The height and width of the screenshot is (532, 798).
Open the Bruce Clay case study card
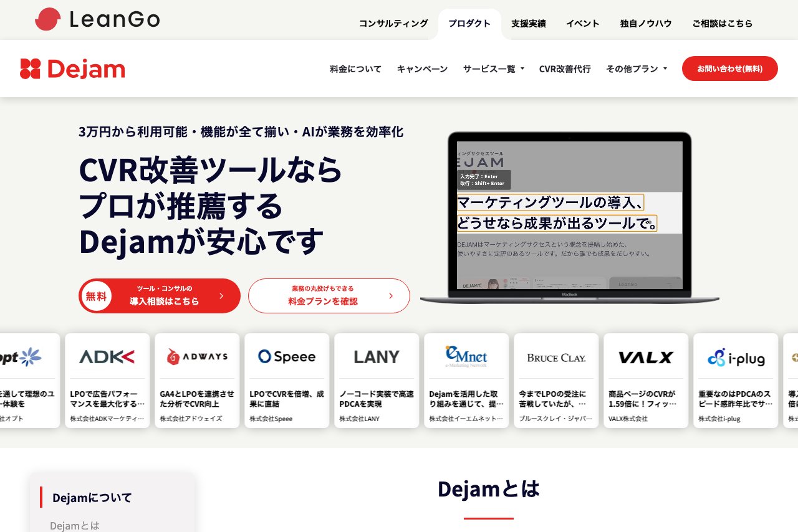coord(556,381)
